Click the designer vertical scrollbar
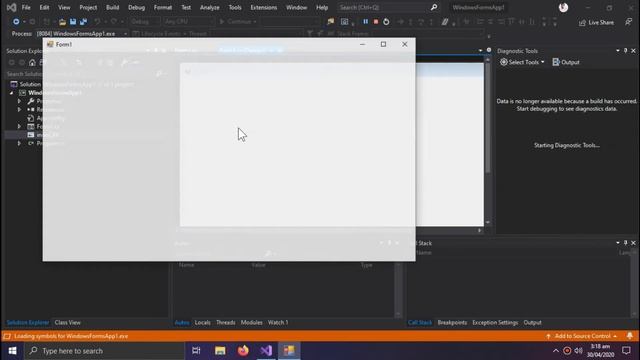 [487, 141]
